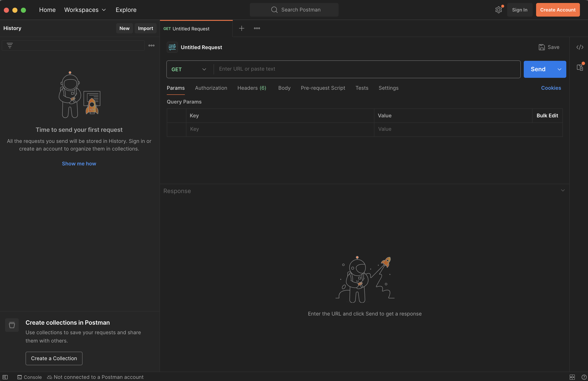The height and width of the screenshot is (381, 588).
Task: Open the Pre-request Script tab
Action: click(x=323, y=88)
